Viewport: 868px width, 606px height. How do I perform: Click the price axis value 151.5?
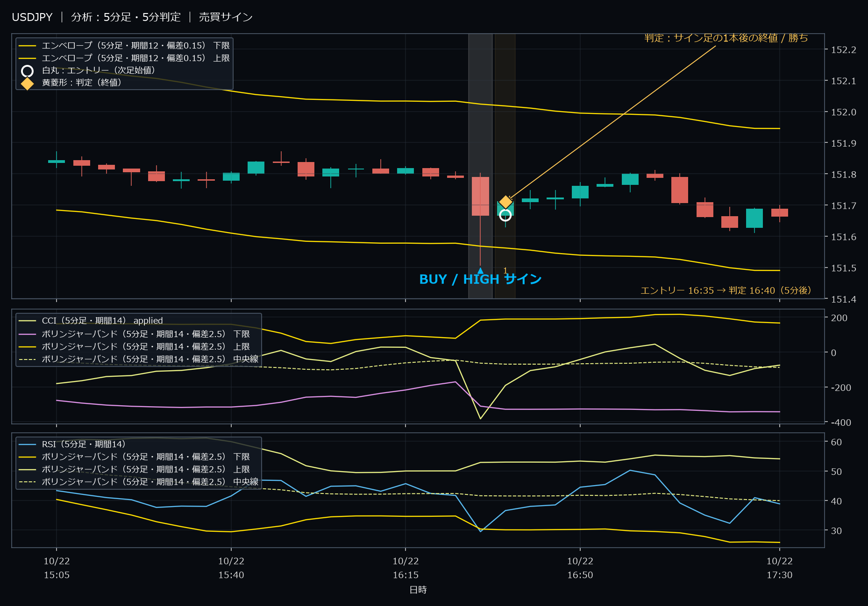pos(844,268)
